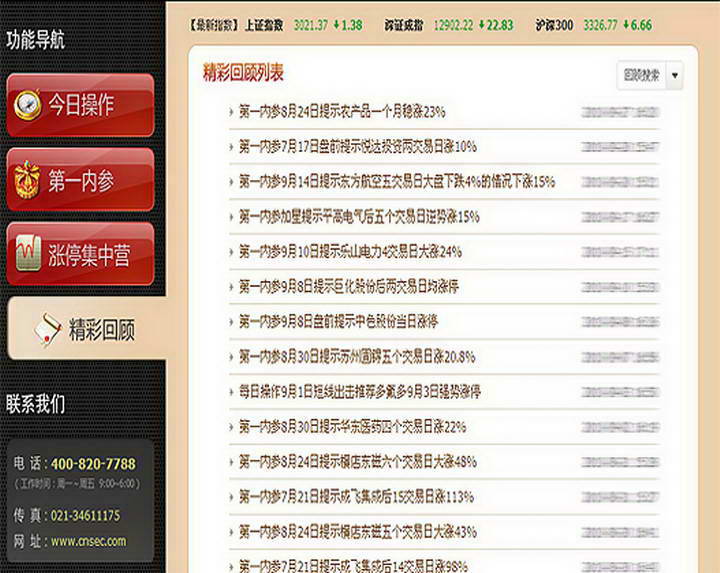This screenshot has height=573, width=720.
Task: Click the arrow bullet before 多氟多 article
Action: tap(231, 392)
